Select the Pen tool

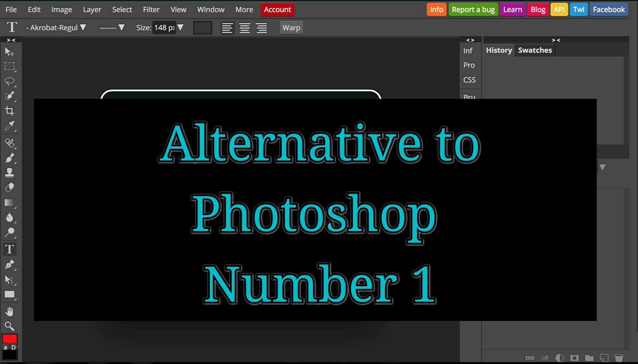coord(10,265)
